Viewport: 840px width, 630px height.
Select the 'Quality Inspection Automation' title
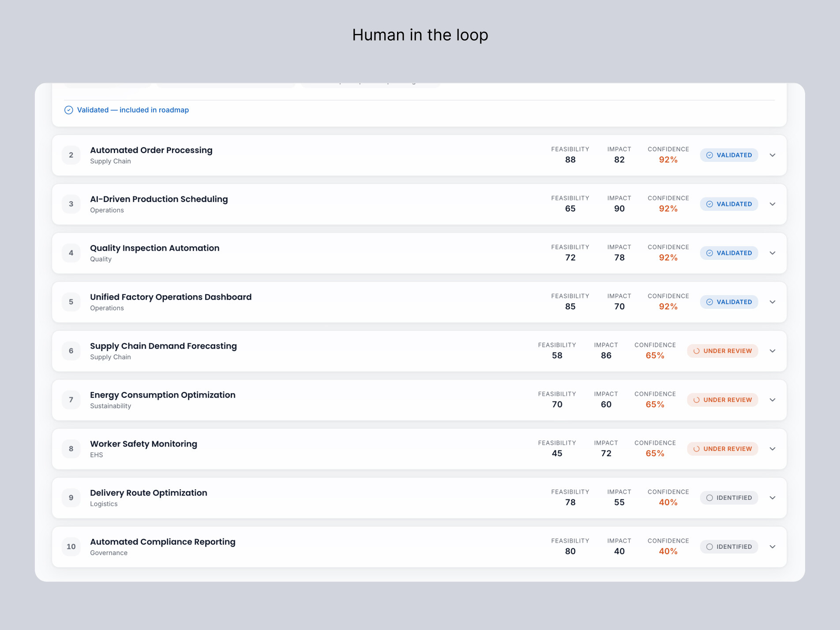click(x=155, y=248)
